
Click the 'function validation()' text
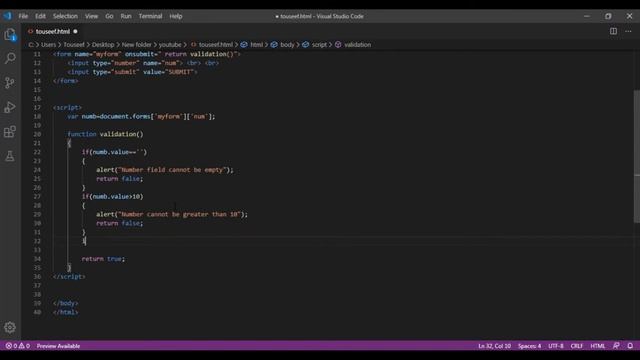105,134
